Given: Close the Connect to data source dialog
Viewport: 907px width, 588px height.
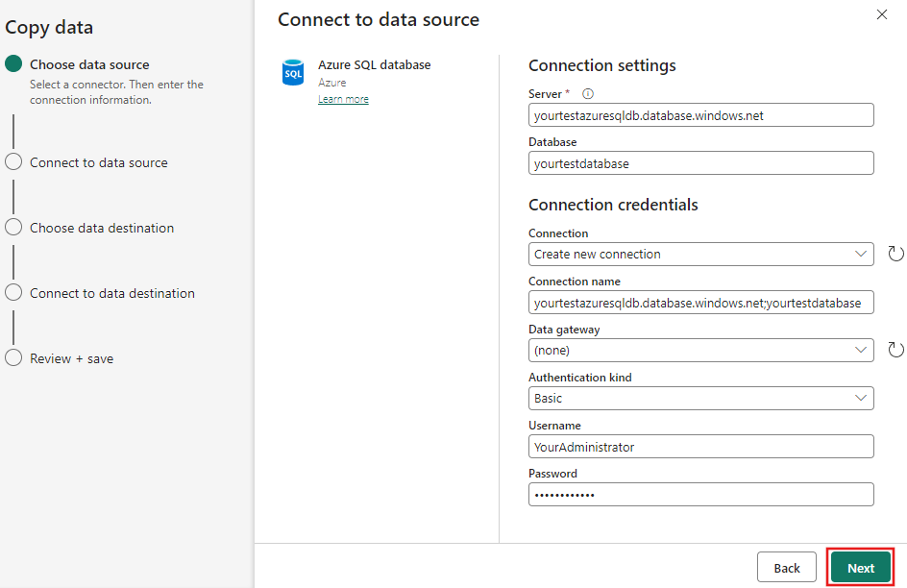Looking at the screenshot, I should pyautogui.click(x=881, y=14).
